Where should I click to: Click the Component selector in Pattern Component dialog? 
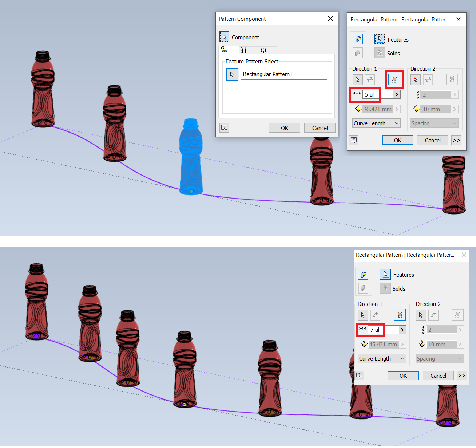click(x=224, y=37)
